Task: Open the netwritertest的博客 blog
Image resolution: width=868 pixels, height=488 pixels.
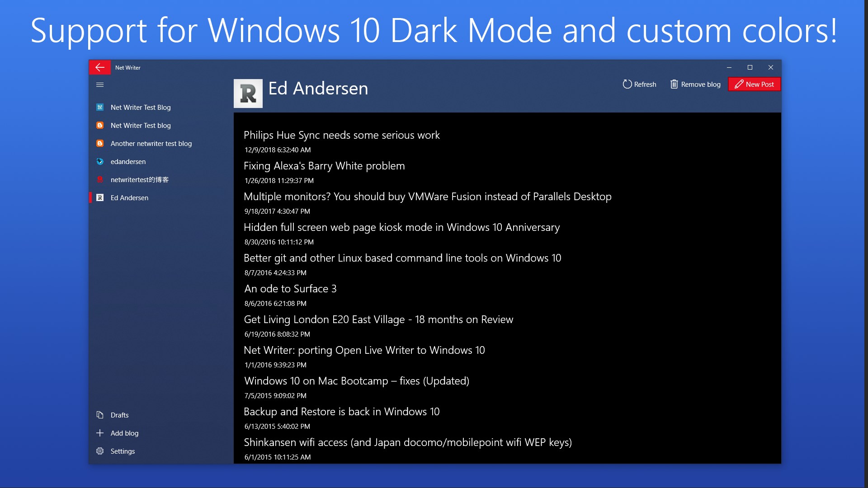Action: 139,179
